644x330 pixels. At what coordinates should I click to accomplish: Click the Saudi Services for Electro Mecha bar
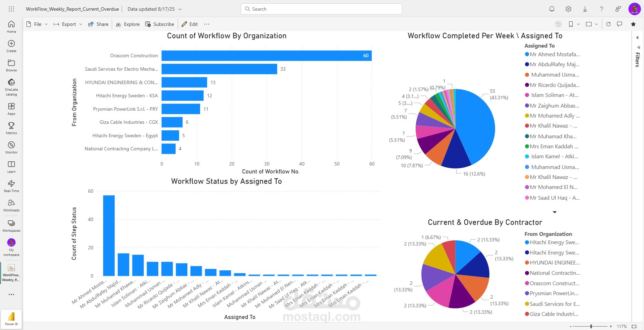pyautogui.click(x=219, y=69)
